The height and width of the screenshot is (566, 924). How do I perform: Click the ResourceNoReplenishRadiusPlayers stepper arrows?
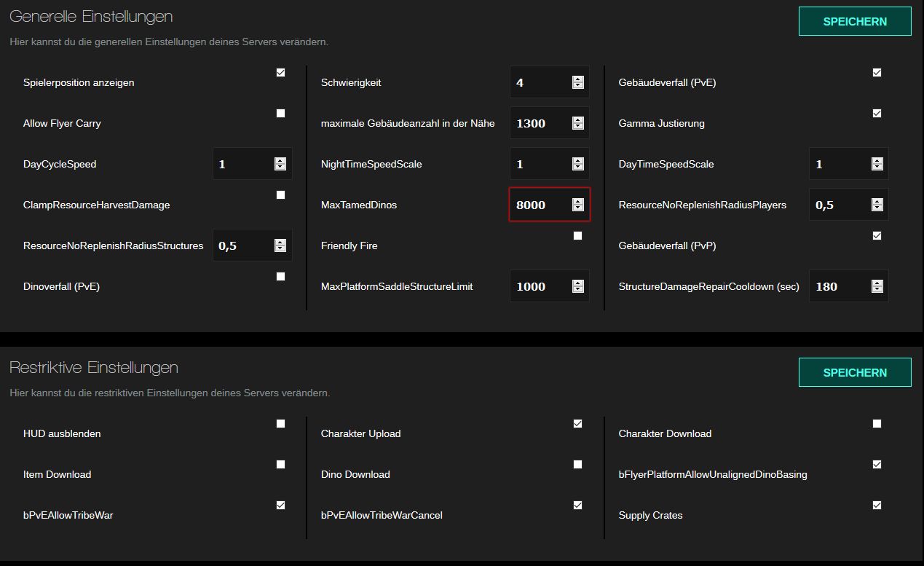point(877,205)
